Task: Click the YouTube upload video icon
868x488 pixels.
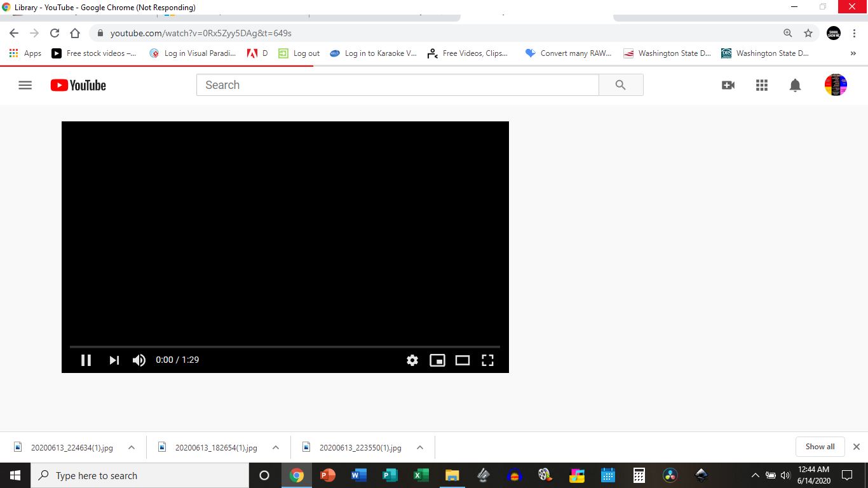Action: 728,85
